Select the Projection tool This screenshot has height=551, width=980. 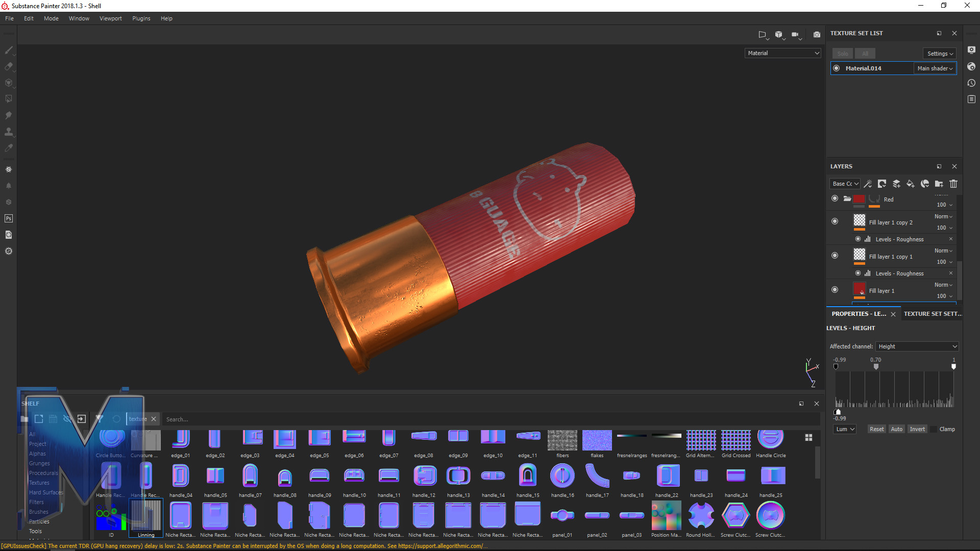(9, 83)
